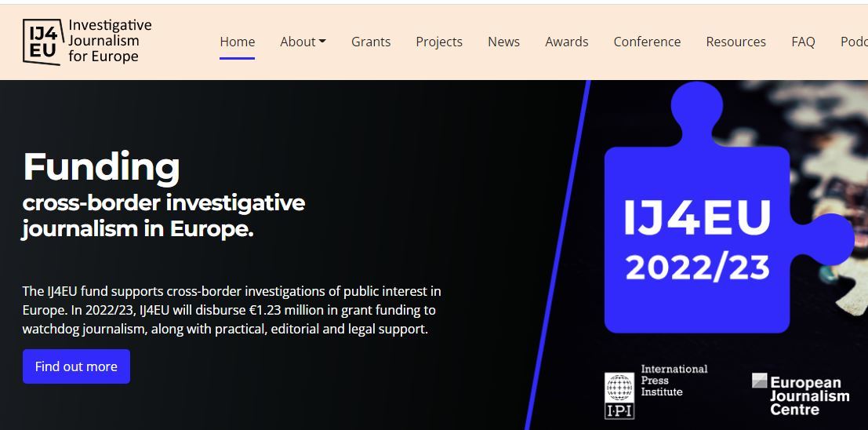Viewport: 868px width, 430px height.
Task: Click the large 'Funding' headline
Action: tap(101, 166)
